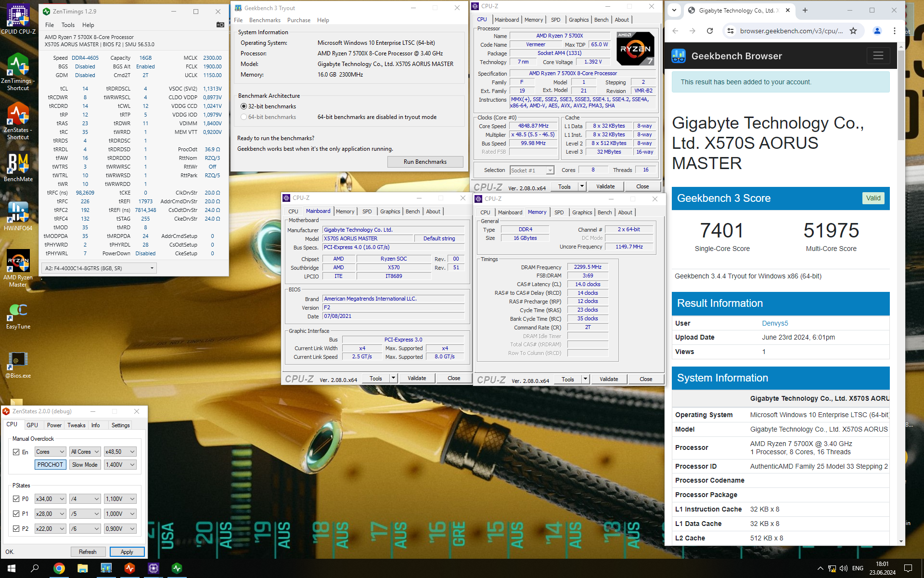This screenshot has width=924, height=578.
Task: Open ZenStates desktop shortcut
Action: click(x=18, y=121)
